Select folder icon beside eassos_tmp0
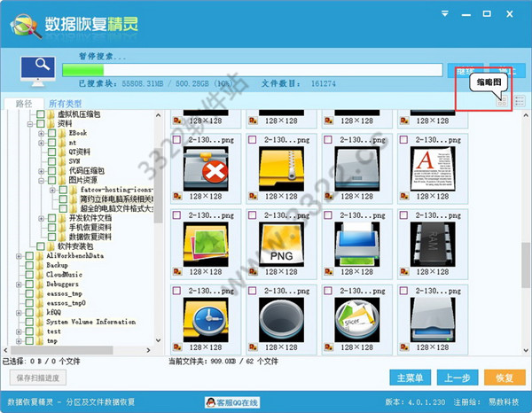Image resolution: width=532 pixels, height=413 pixels. [40, 303]
